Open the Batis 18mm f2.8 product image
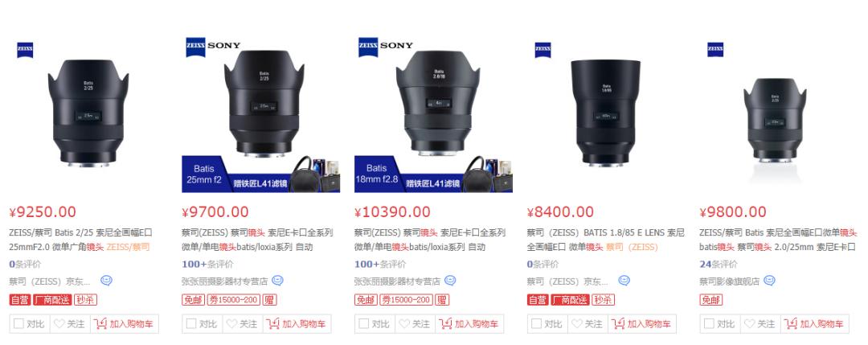 433,115
